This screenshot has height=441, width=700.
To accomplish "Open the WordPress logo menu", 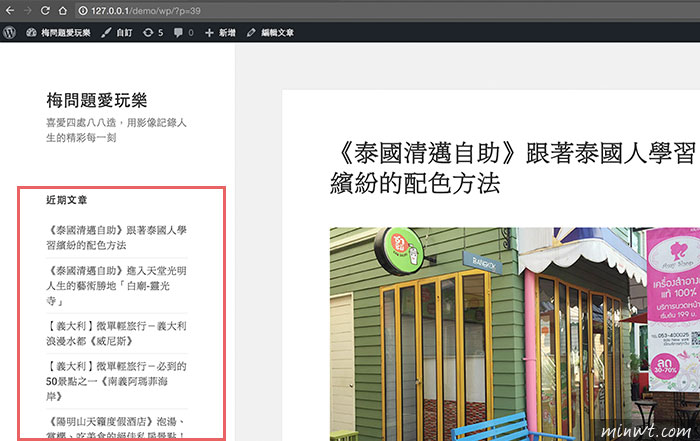I will [x=9, y=32].
